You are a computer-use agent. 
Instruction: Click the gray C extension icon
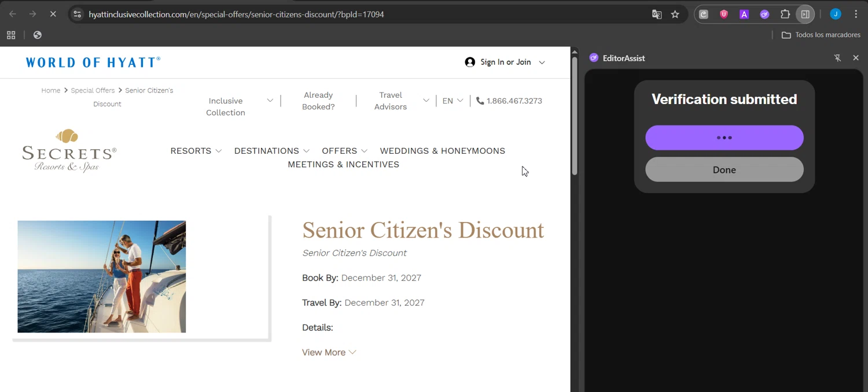click(704, 14)
